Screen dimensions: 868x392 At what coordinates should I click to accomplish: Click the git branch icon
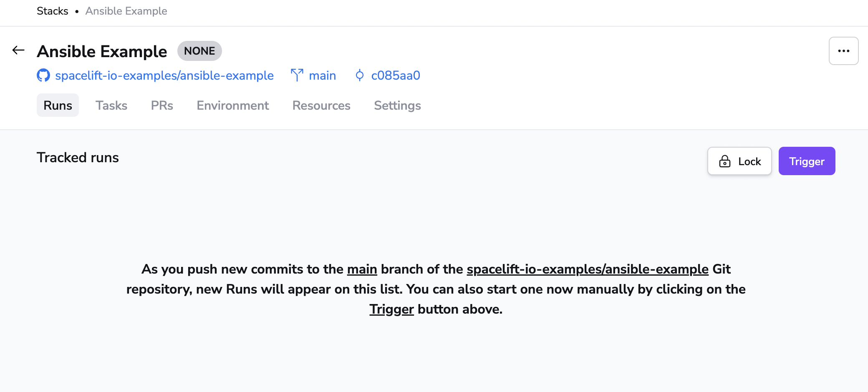297,75
